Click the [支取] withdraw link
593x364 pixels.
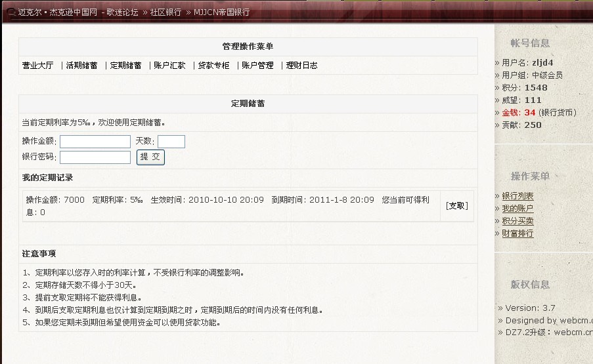pos(456,206)
